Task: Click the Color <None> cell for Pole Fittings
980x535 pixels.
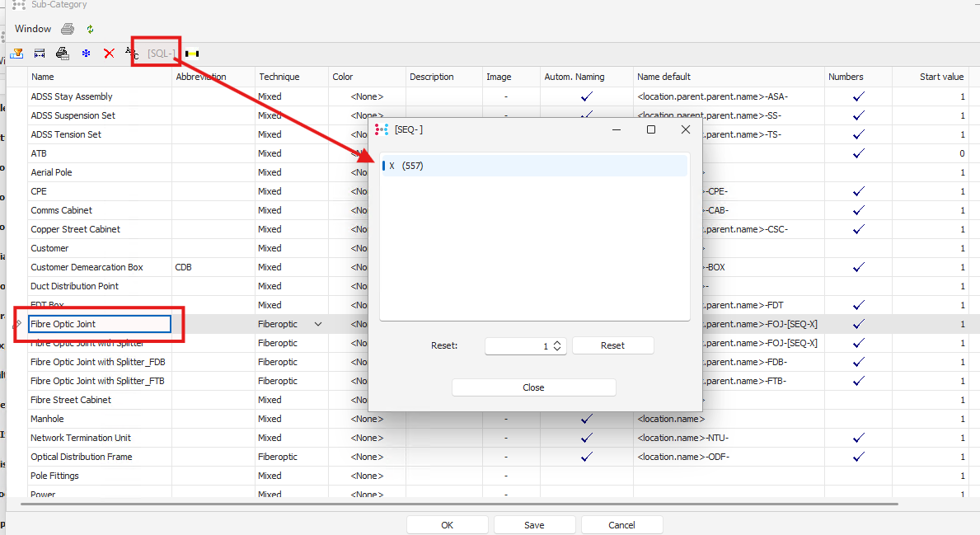Action: (x=368, y=476)
